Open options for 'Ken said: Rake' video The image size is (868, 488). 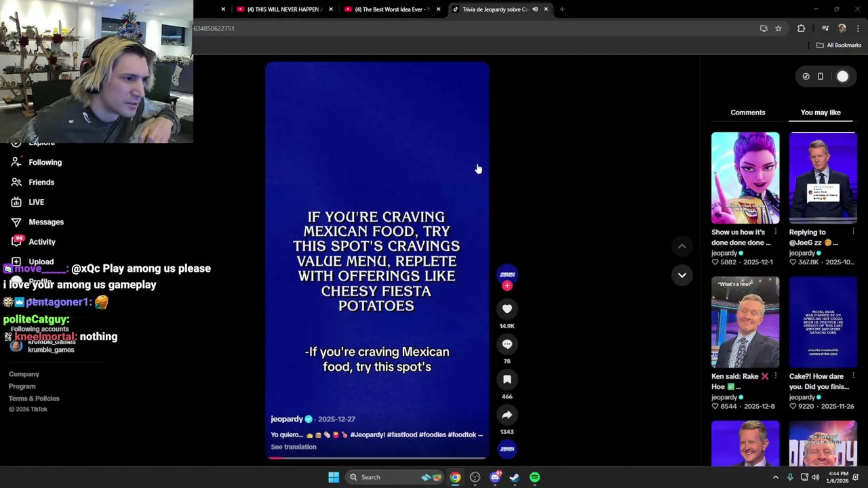[776, 376]
